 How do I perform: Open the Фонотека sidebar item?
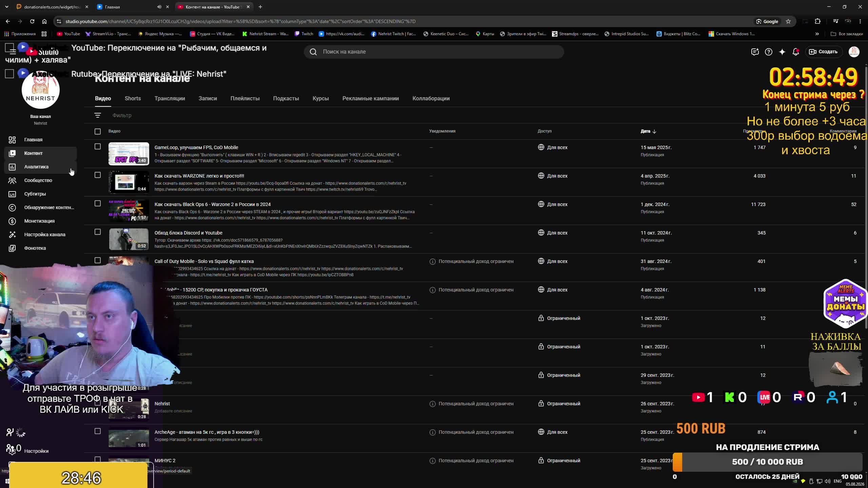coord(40,248)
